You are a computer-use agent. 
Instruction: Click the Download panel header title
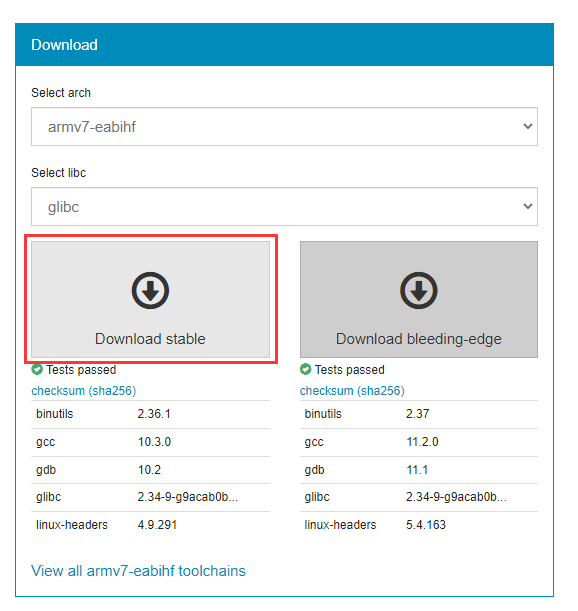[64, 45]
